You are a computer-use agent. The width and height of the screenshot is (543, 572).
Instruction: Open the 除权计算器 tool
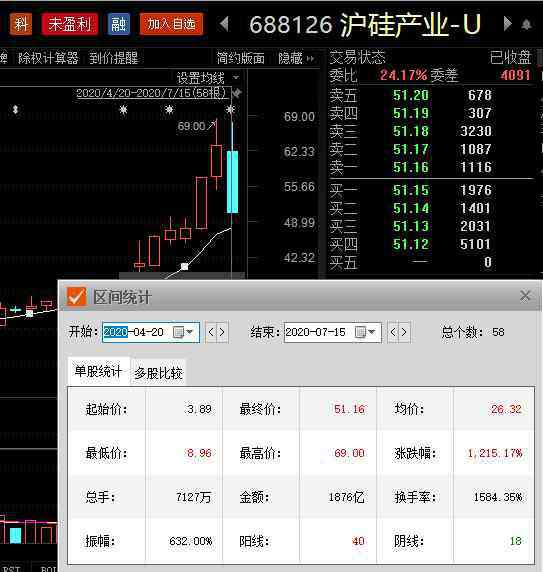click(x=48, y=58)
